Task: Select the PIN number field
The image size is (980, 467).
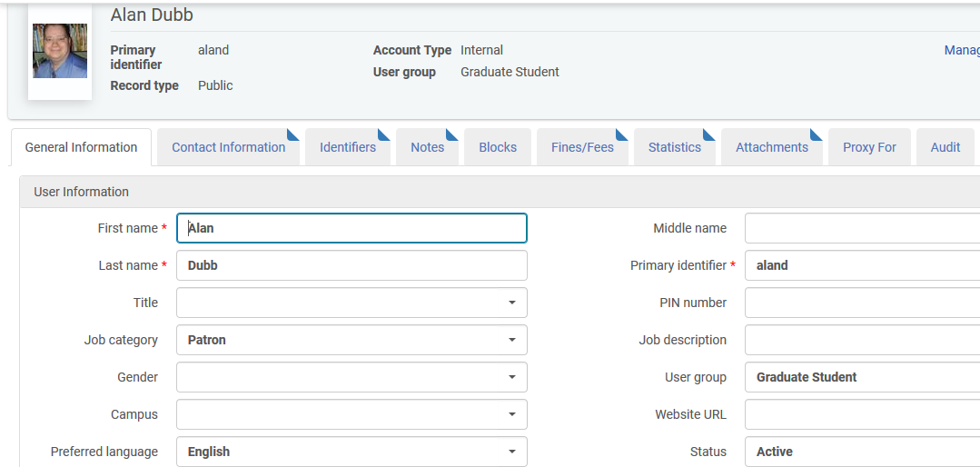Action: coord(861,303)
